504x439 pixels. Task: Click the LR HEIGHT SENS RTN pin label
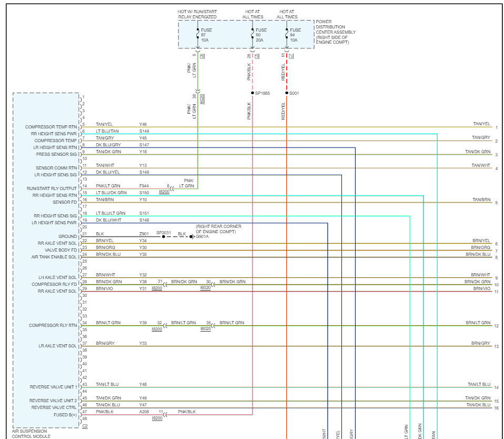point(55,147)
